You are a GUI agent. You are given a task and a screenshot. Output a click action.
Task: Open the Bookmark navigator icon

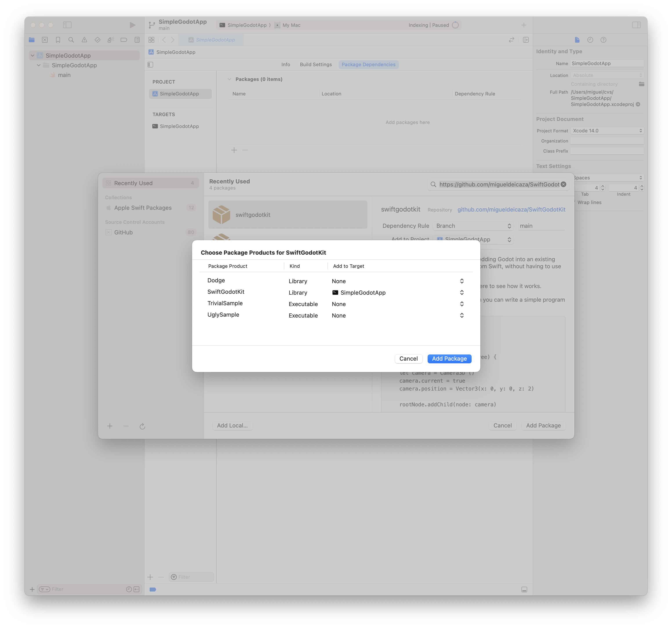(x=58, y=40)
